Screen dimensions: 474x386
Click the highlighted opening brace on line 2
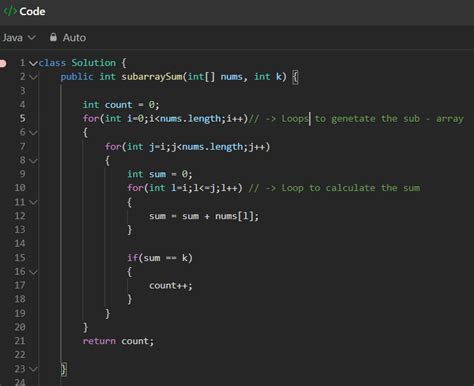295,77
